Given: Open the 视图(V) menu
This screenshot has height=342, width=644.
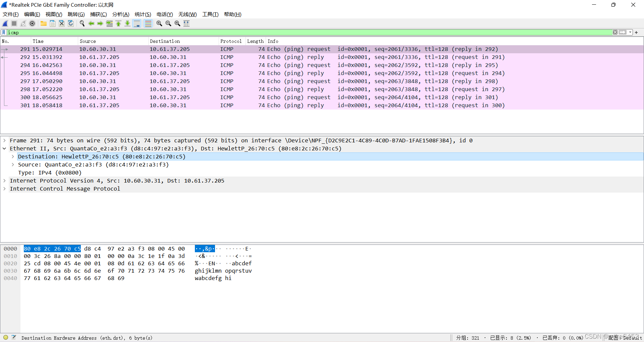Looking at the screenshot, I should [54, 14].
